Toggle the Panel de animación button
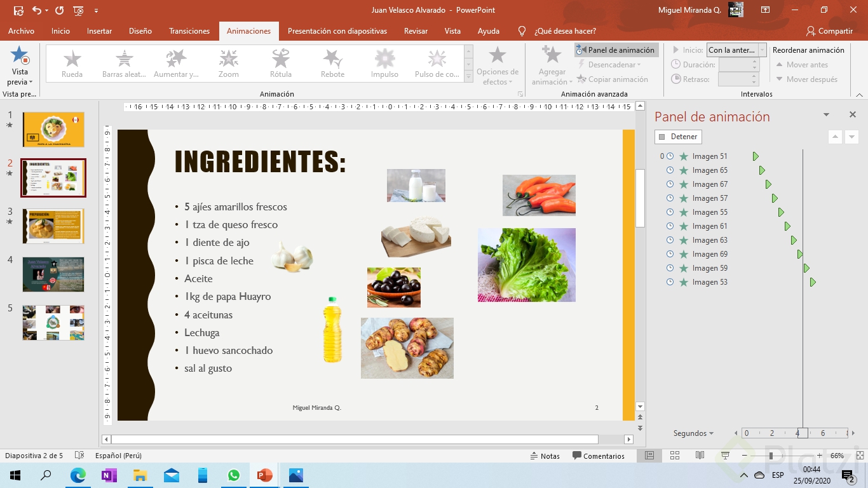 [615, 50]
